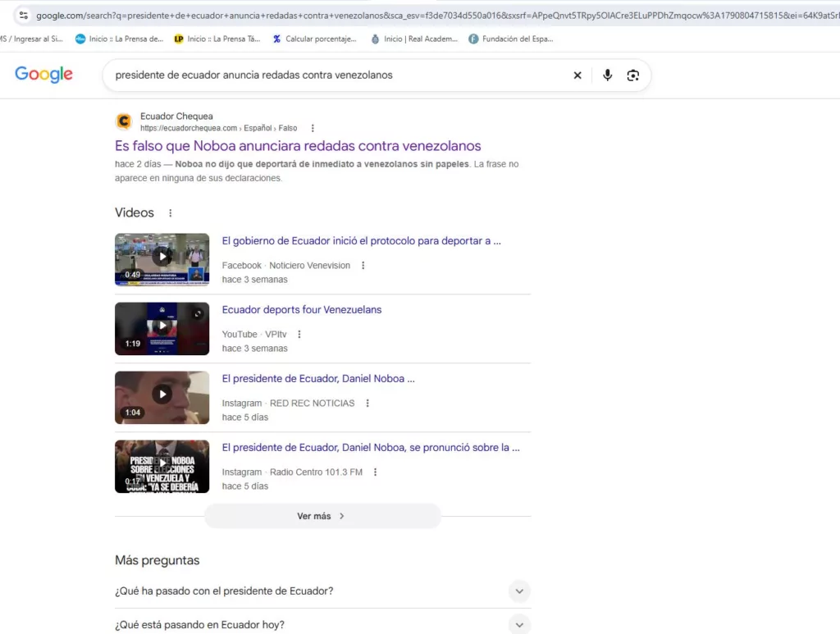
Task: Open Ecuador Chequea source name
Action: [x=176, y=116]
